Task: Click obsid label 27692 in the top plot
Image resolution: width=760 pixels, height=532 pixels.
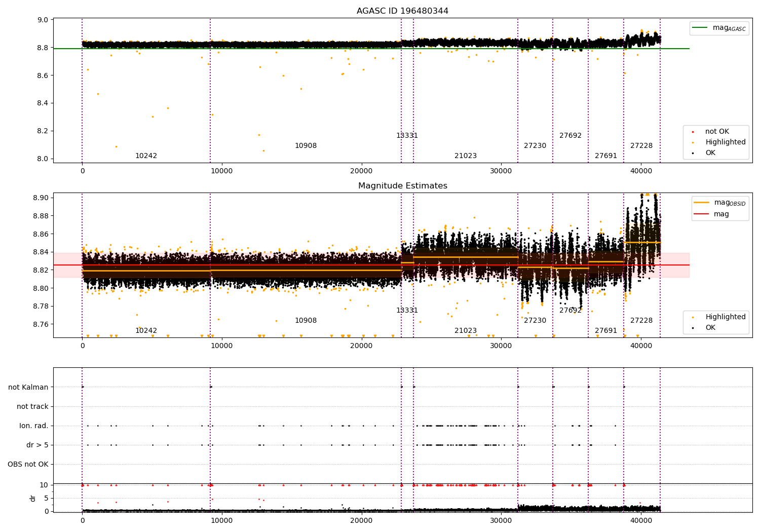Action: (571, 136)
